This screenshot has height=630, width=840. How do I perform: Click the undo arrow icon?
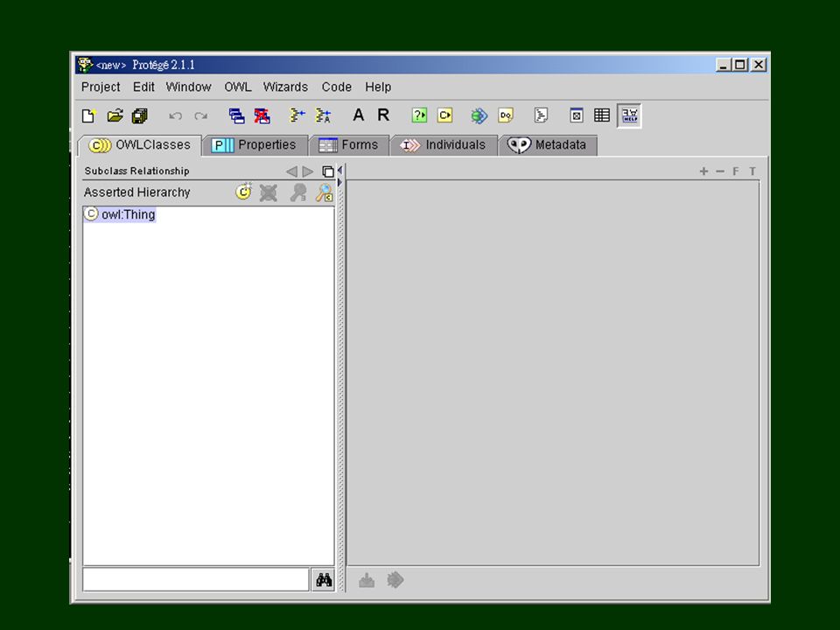click(175, 115)
